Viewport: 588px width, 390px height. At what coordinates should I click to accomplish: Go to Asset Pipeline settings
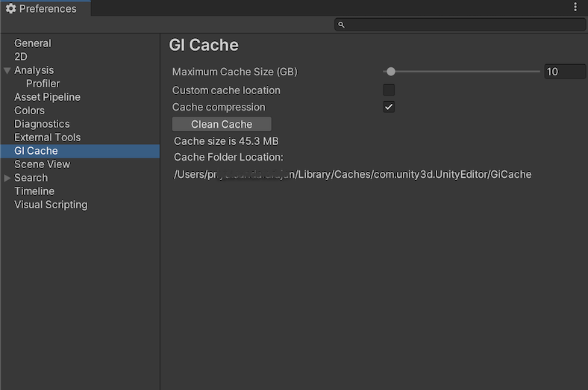[47, 97]
